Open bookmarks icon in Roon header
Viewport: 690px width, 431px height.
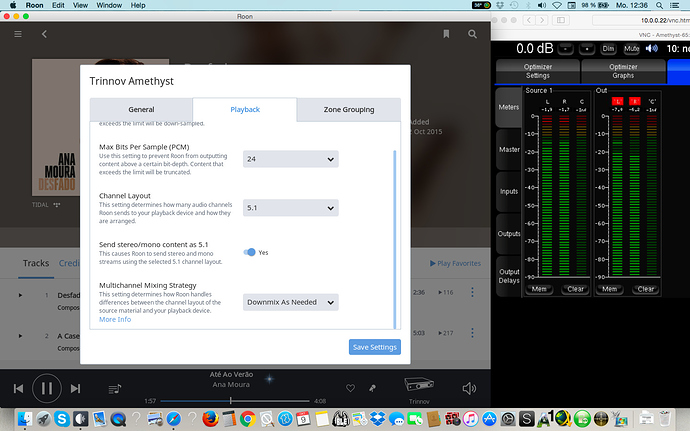tap(446, 34)
